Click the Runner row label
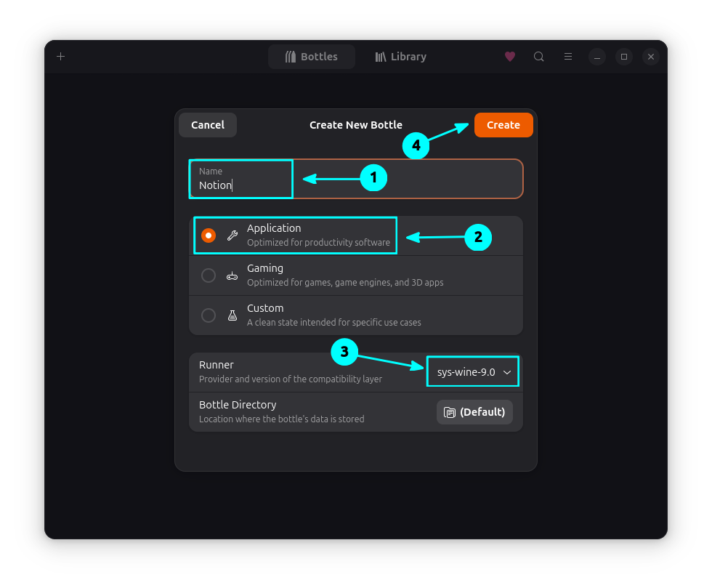This screenshot has height=588, width=712. (217, 365)
